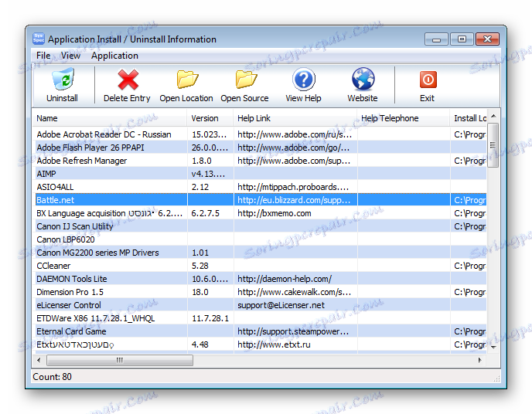Select Canon IJ Scan Utility entry

pos(260,226)
